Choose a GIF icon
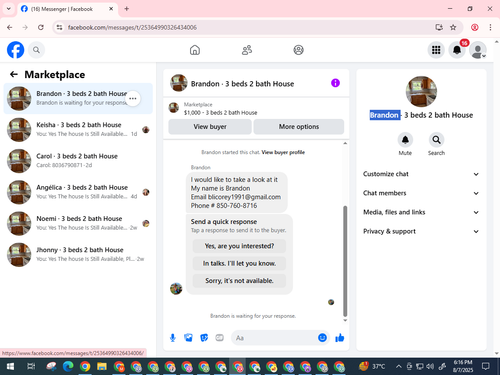This screenshot has width=500, height=375. (219, 338)
